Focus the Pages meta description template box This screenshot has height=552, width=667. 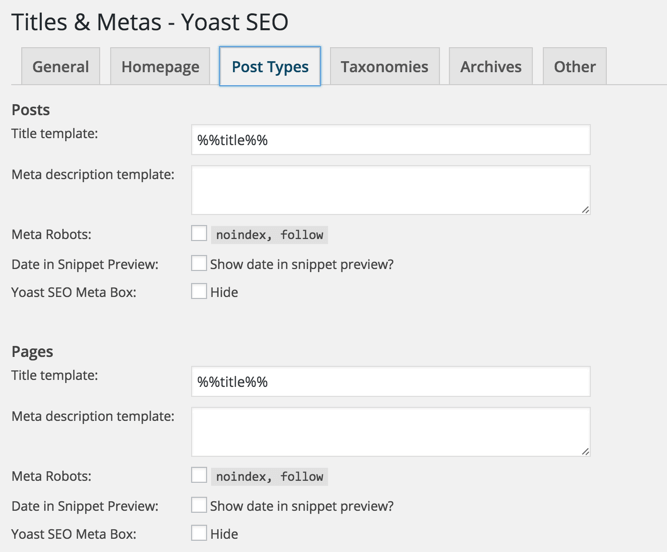pyautogui.click(x=390, y=432)
